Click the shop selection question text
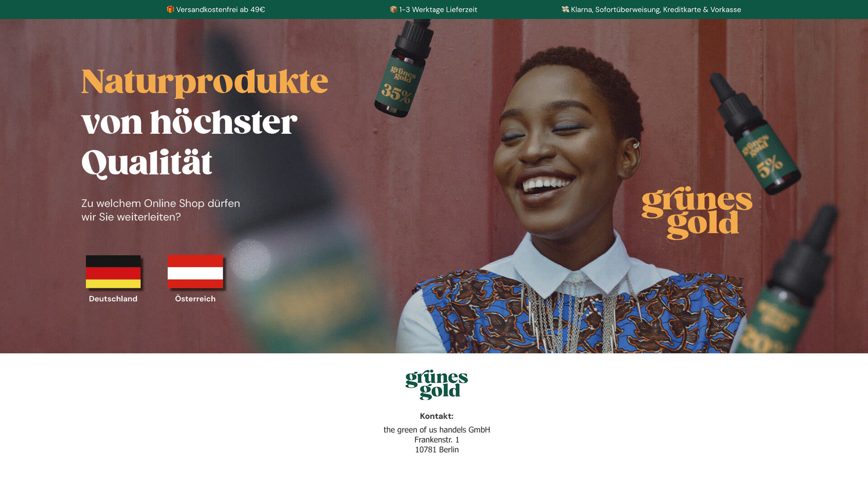 coord(160,210)
